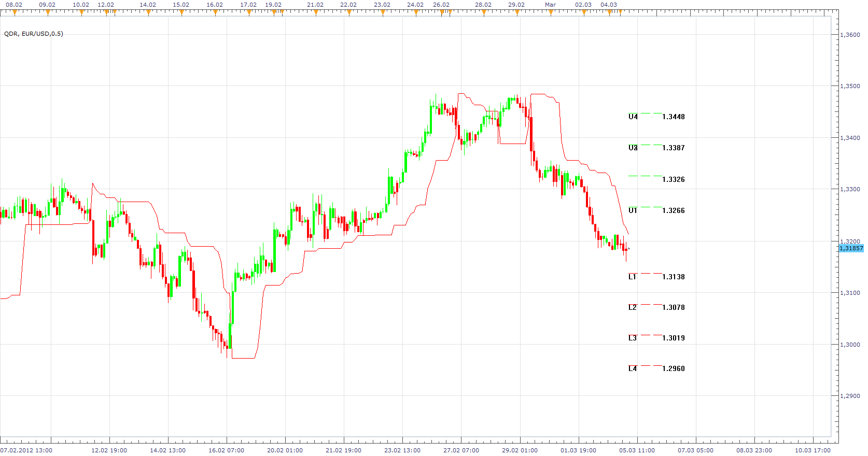Click the 1.3019 support value
This screenshot has height=456, width=868.
[x=674, y=338]
